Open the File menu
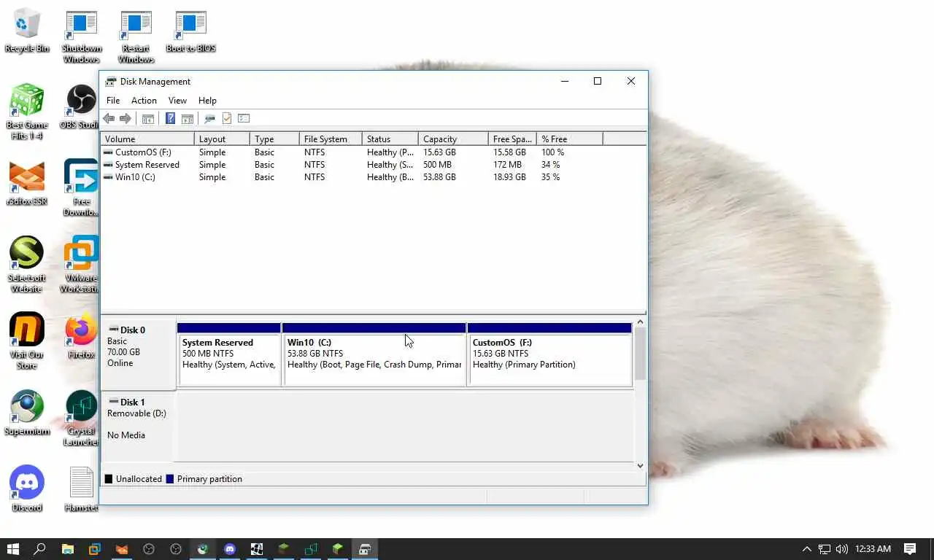Viewport: 934px width, 560px height. (x=113, y=101)
